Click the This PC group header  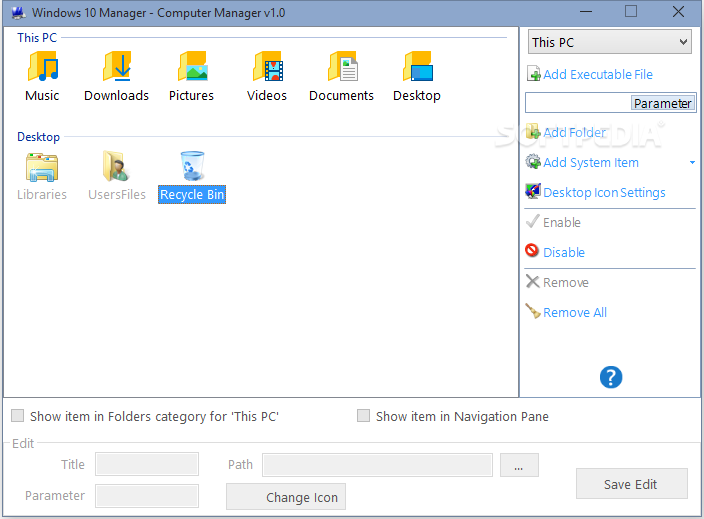37,38
